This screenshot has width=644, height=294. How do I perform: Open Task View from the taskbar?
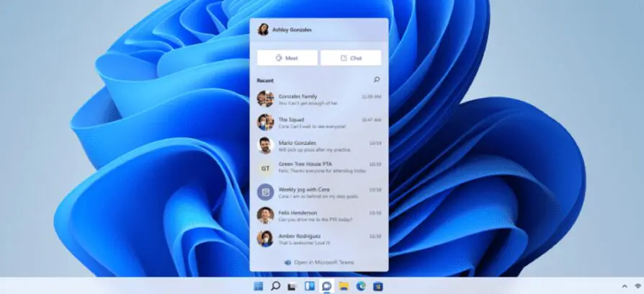point(292,286)
